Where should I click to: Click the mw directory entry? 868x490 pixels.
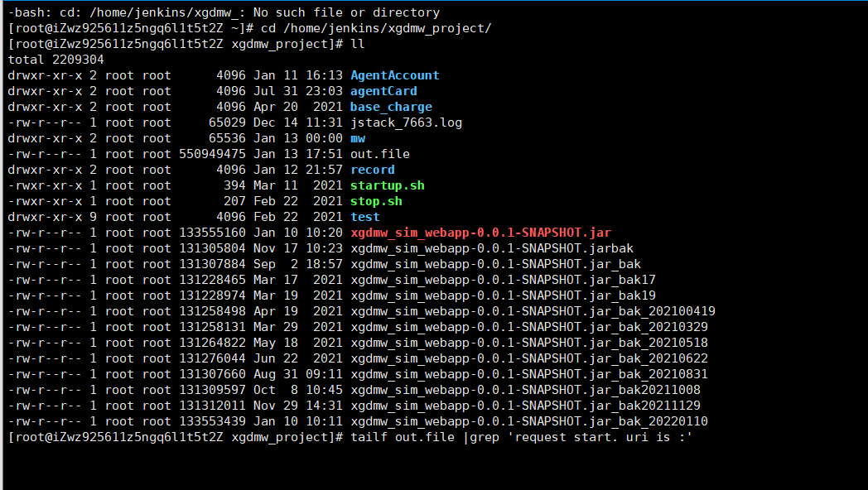[358, 138]
